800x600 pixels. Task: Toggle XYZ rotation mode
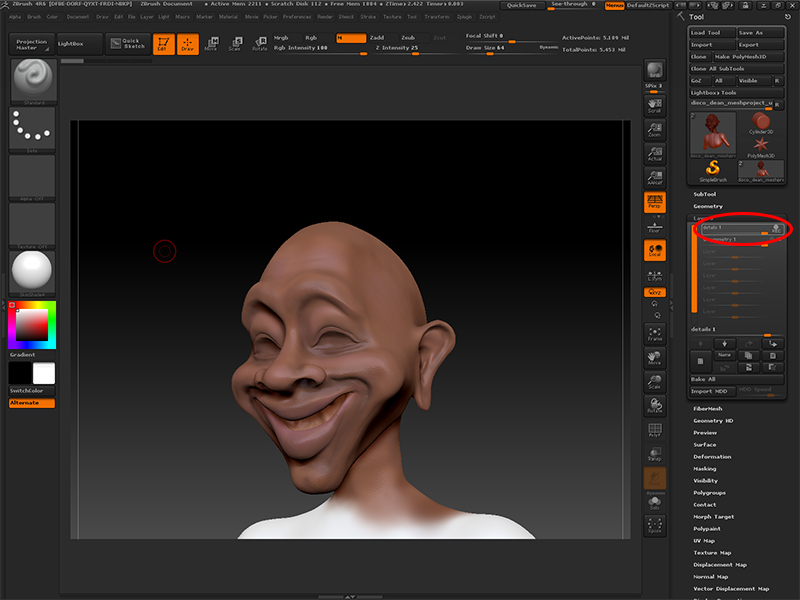click(655, 292)
